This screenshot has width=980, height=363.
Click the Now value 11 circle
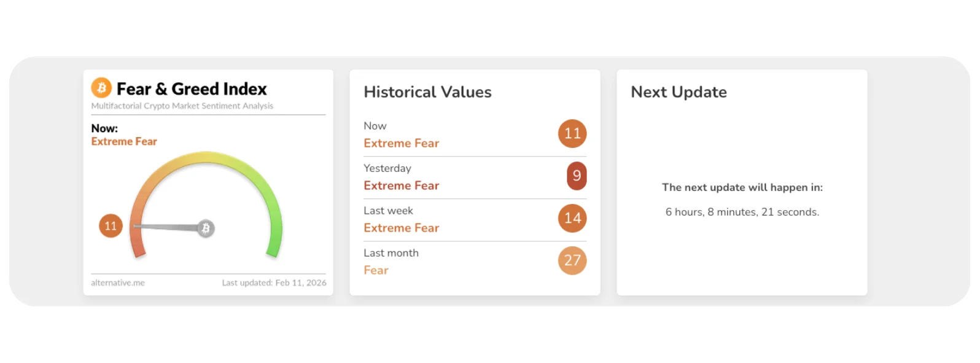[x=572, y=133]
